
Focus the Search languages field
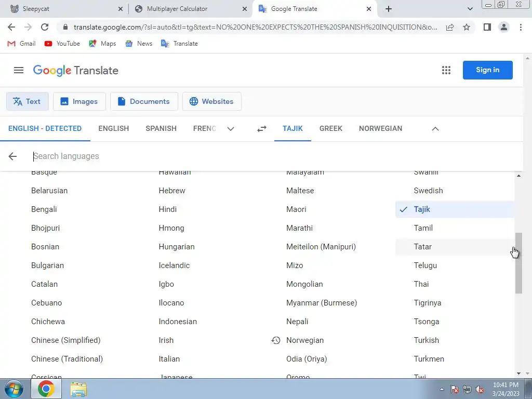[x=271, y=156]
